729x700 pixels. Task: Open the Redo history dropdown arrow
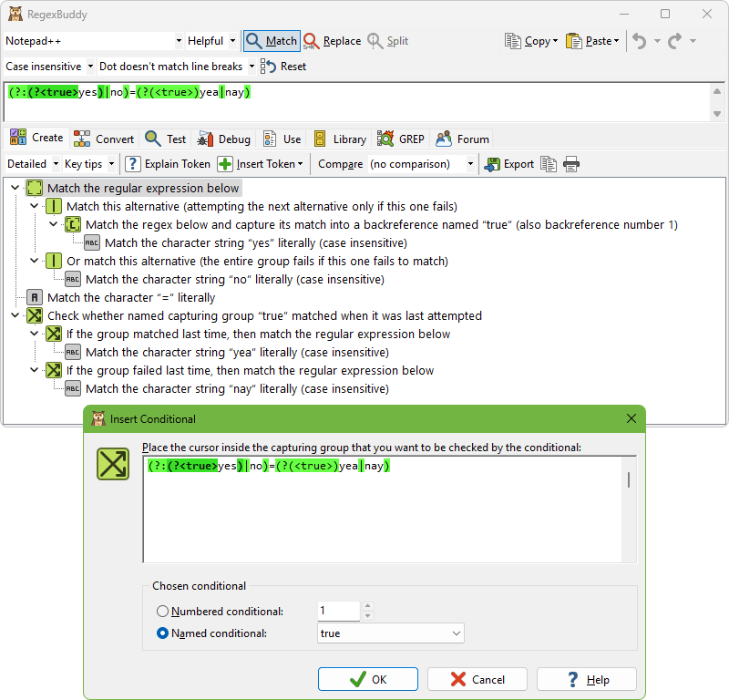[x=693, y=41]
